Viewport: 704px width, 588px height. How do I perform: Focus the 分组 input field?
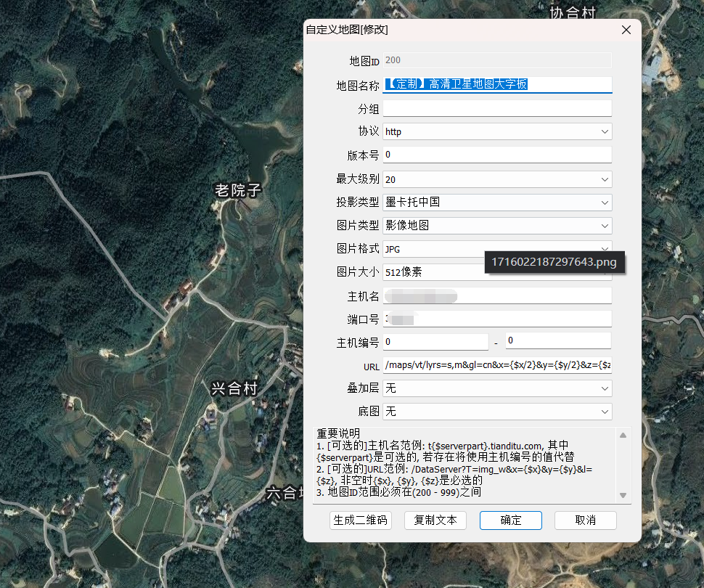tap(497, 109)
